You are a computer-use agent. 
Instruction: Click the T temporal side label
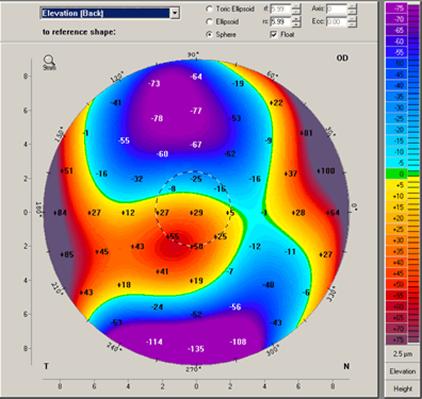[46, 366]
